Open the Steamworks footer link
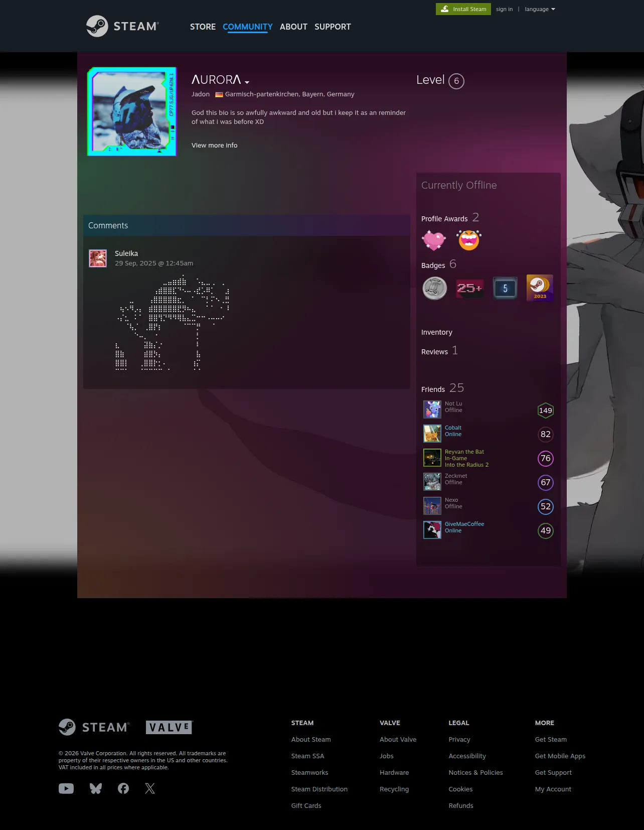This screenshot has width=644, height=830. click(x=309, y=772)
